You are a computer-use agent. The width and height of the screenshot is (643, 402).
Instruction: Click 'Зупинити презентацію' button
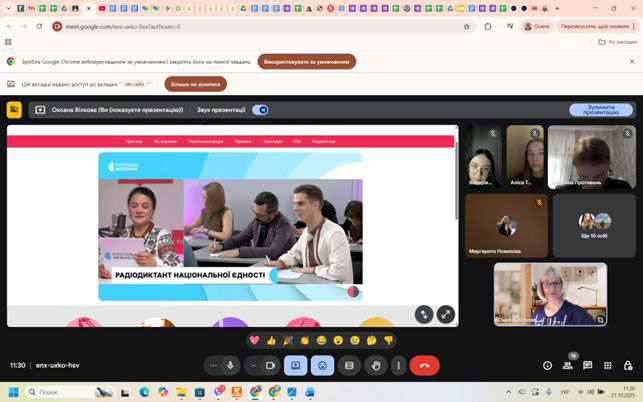(x=601, y=110)
